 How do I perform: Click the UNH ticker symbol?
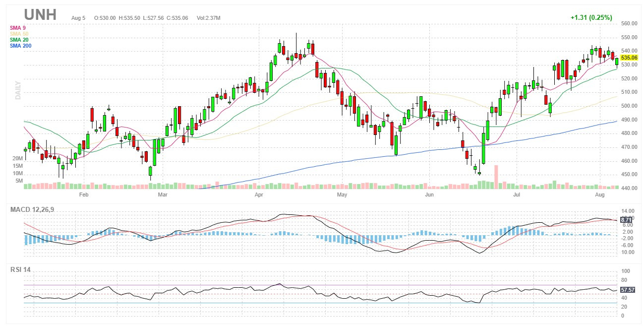40,14
